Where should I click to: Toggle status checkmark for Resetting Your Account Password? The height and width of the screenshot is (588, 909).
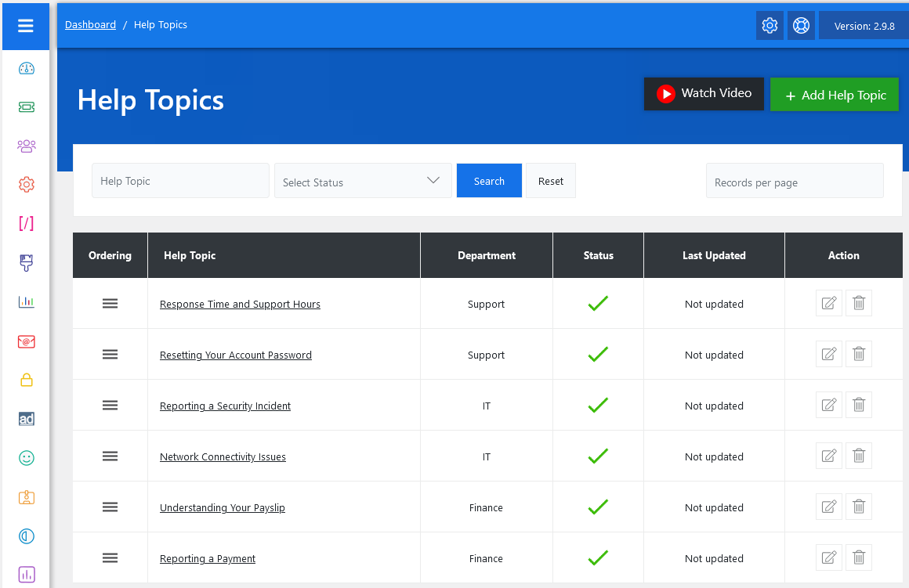click(x=598, y=355)
